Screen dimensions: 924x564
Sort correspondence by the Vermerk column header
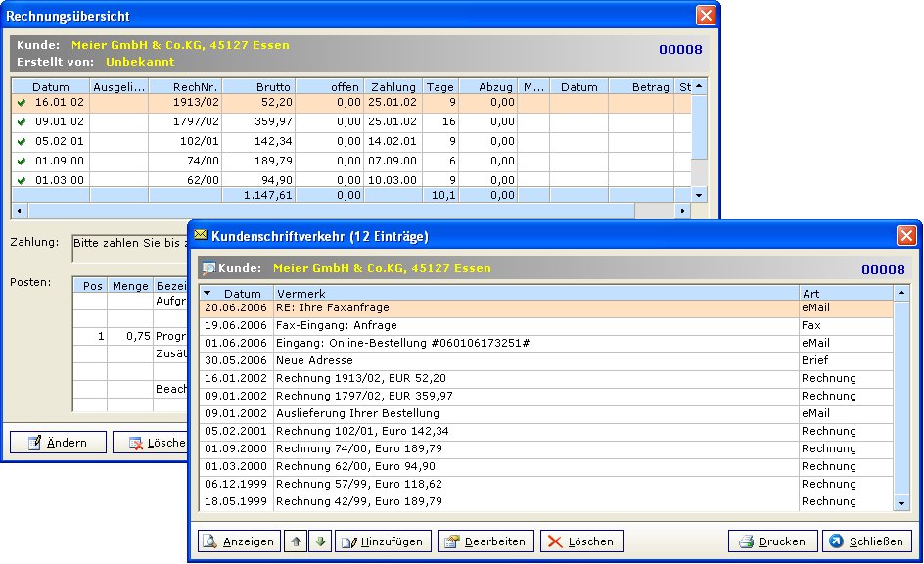pos(534,293)
